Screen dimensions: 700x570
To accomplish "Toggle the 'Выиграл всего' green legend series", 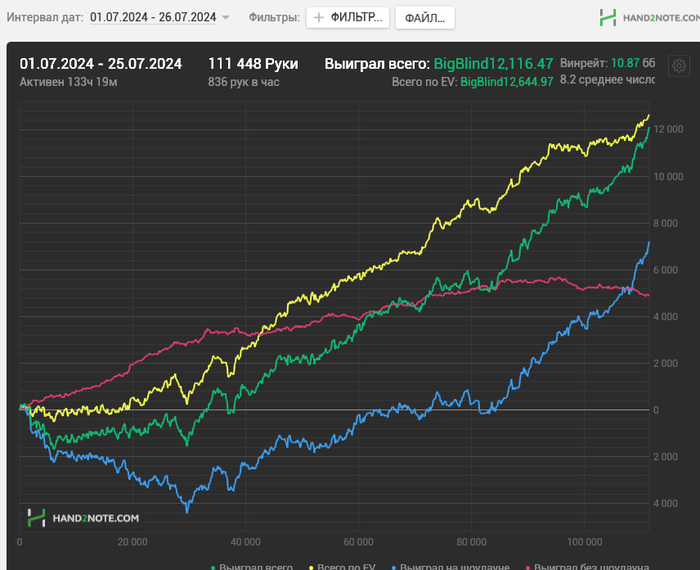I will [x=251, y=566].
